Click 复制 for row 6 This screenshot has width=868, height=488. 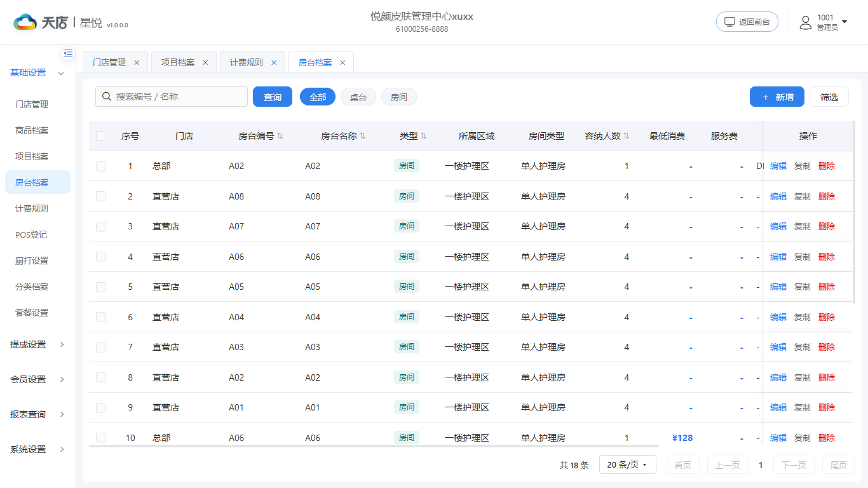click(803, 317)
